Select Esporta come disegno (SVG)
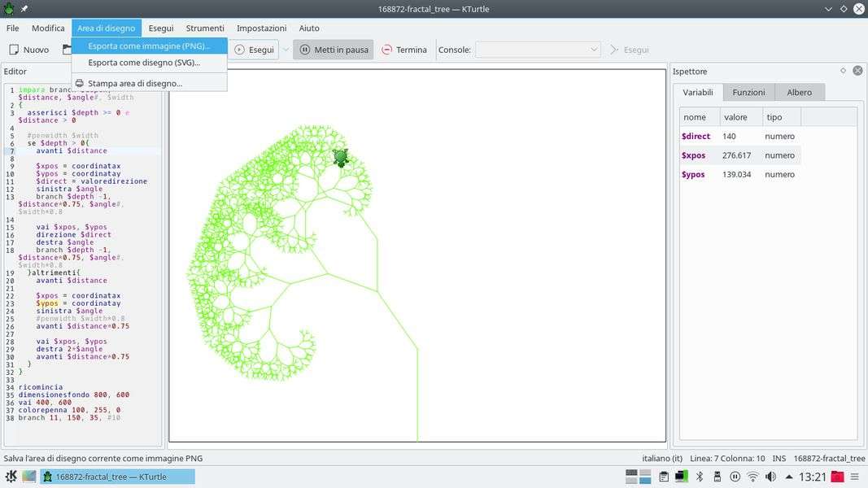 coord(144,63)
